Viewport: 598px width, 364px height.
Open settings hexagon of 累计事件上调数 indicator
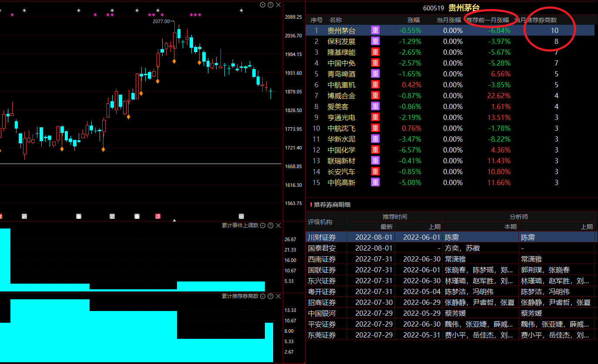click(x=263, y=225)
